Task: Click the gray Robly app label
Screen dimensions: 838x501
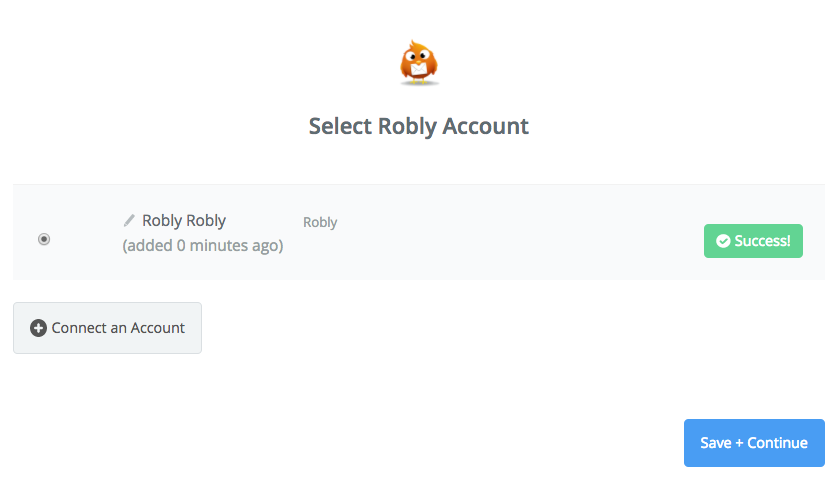Action: (x=320, y=222)
